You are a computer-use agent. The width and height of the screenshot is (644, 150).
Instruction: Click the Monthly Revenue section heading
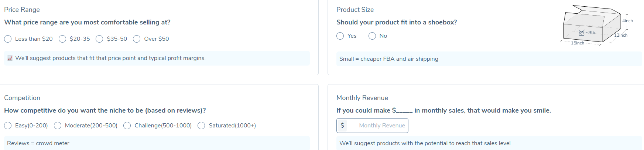pyautogui.click(x=362, y=98)
